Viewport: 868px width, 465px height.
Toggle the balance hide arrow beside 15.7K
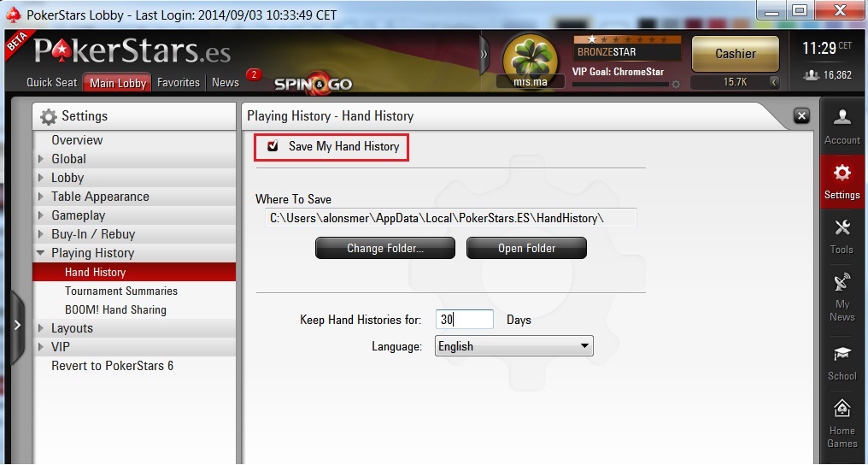coord(774,82)
